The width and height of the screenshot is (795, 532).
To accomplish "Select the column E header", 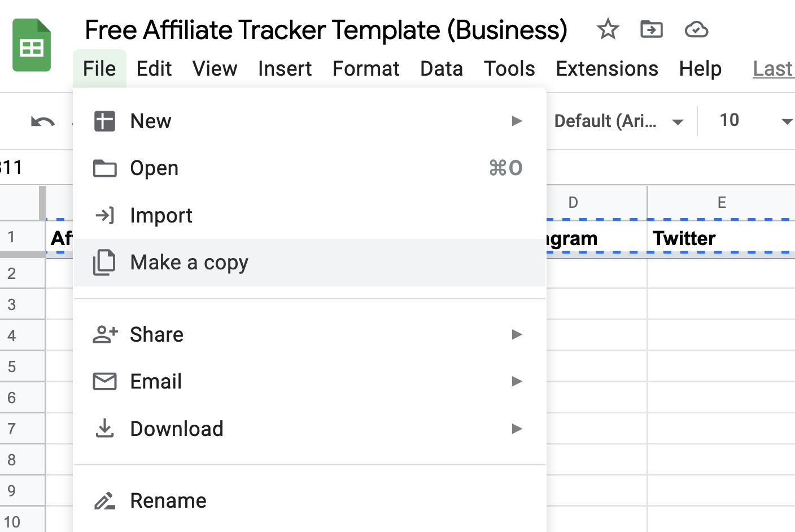I will click(x=722, y=202).
